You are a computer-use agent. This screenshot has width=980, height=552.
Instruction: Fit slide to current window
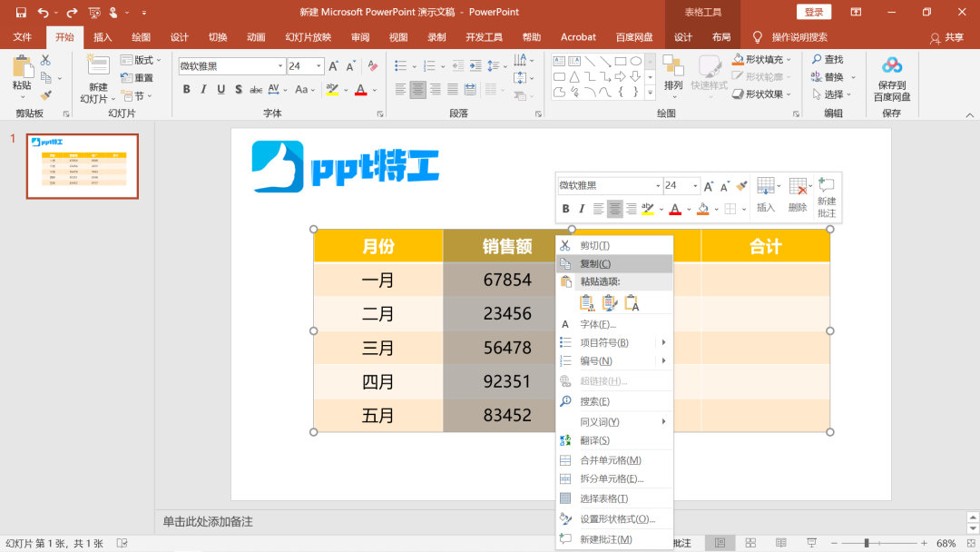971,543
